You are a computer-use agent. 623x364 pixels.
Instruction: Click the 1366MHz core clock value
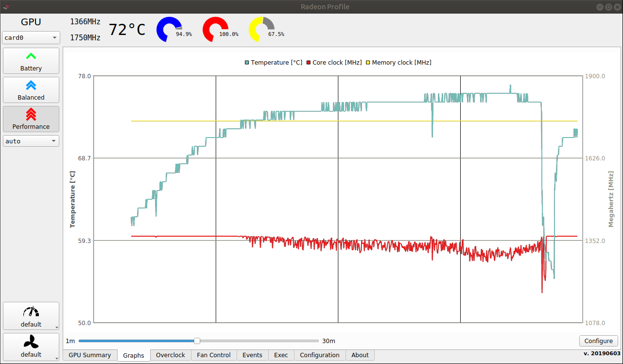click(x=85, y=22)
